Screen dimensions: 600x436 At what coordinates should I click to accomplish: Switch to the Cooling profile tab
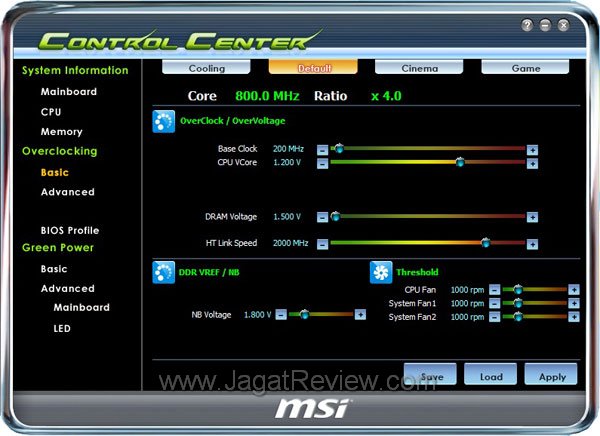click(x=206, y=67)
